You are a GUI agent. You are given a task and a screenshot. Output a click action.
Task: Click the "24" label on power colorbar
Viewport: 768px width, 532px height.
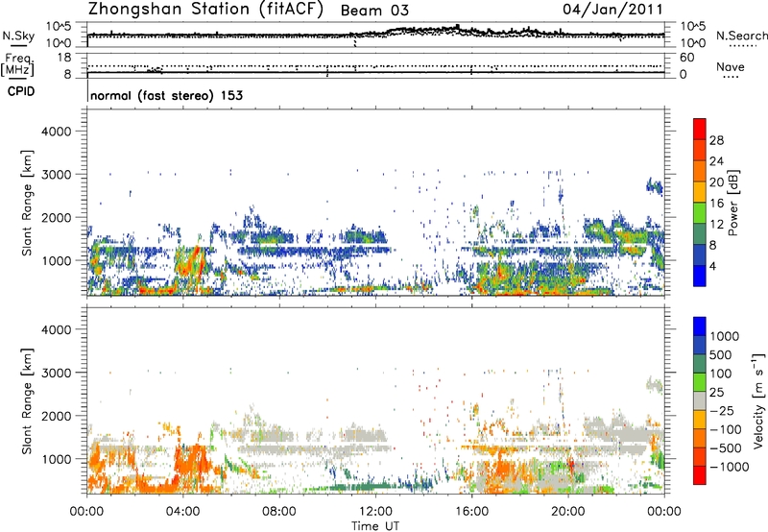(716, 161)
